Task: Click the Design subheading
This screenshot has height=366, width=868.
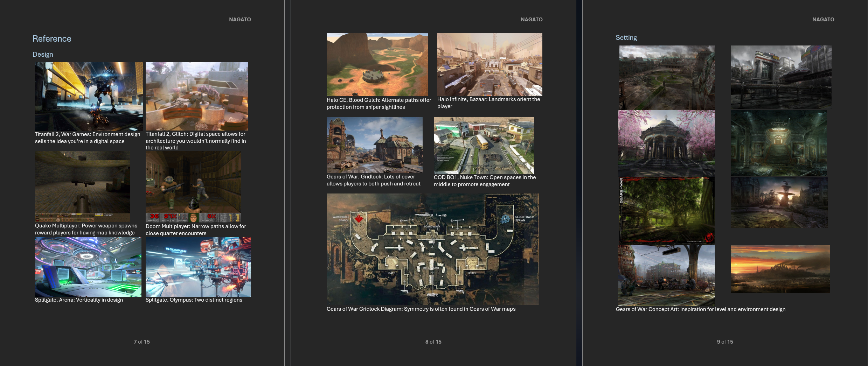Action: (43, 55)
